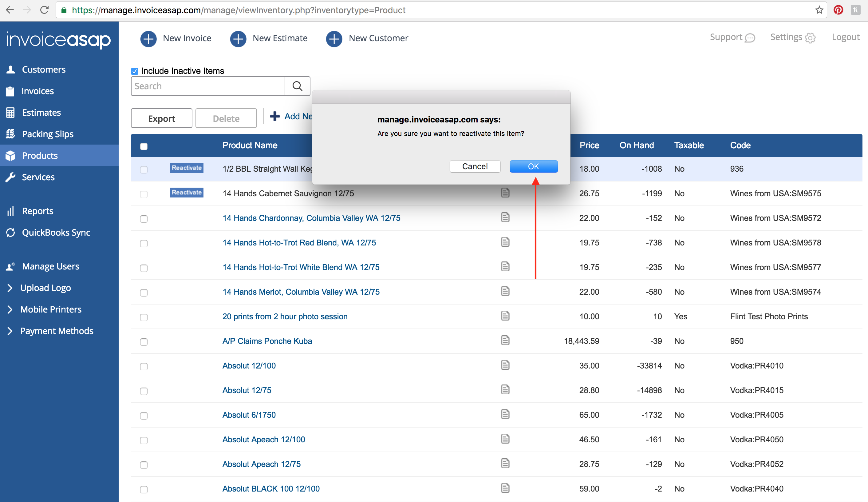Open document icon for 14 Hands Merlot row
868x502 pixels.
(x=505, y=291)
